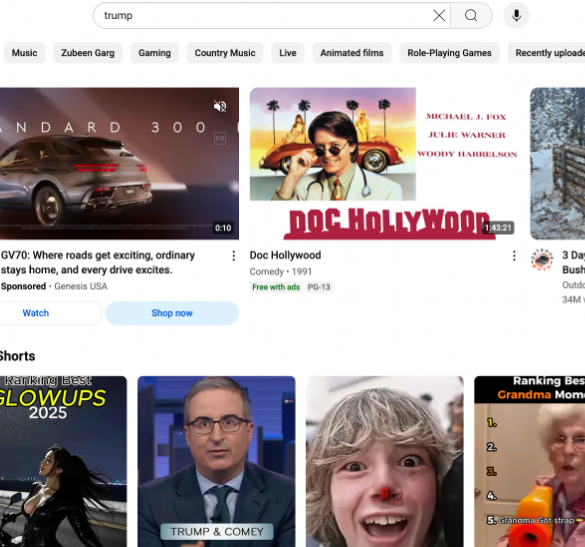Viewport: 585px width, 547px height.
Task: Select the Gaming filter chip
Action: pyautogui.click(x=154, y=53)
